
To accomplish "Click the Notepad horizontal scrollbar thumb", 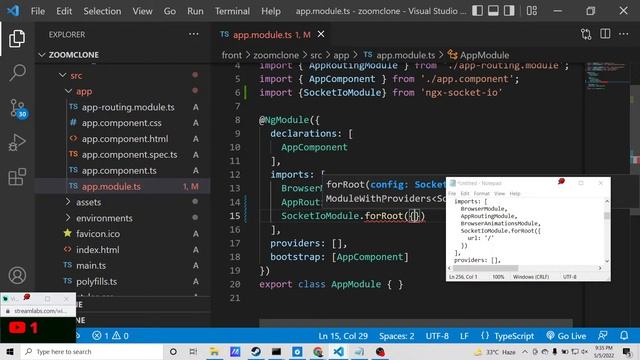I will pos(485,268).
